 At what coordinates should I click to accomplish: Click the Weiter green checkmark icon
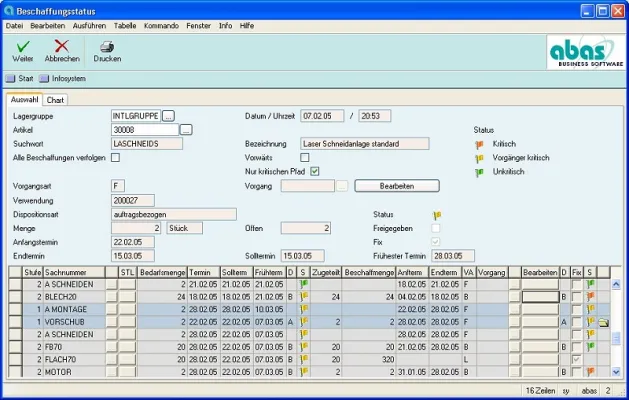click(x=23, y=45)
